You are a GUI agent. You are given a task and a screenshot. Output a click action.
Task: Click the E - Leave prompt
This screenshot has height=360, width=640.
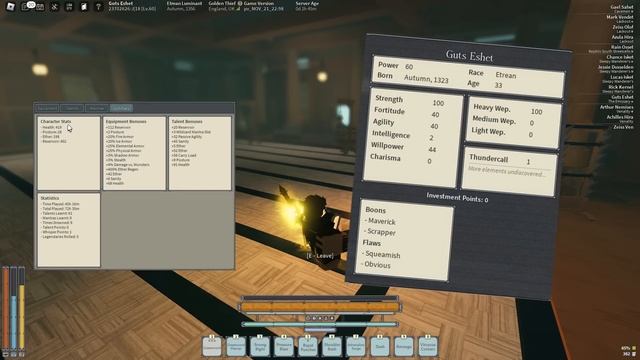tap(320, 256)
